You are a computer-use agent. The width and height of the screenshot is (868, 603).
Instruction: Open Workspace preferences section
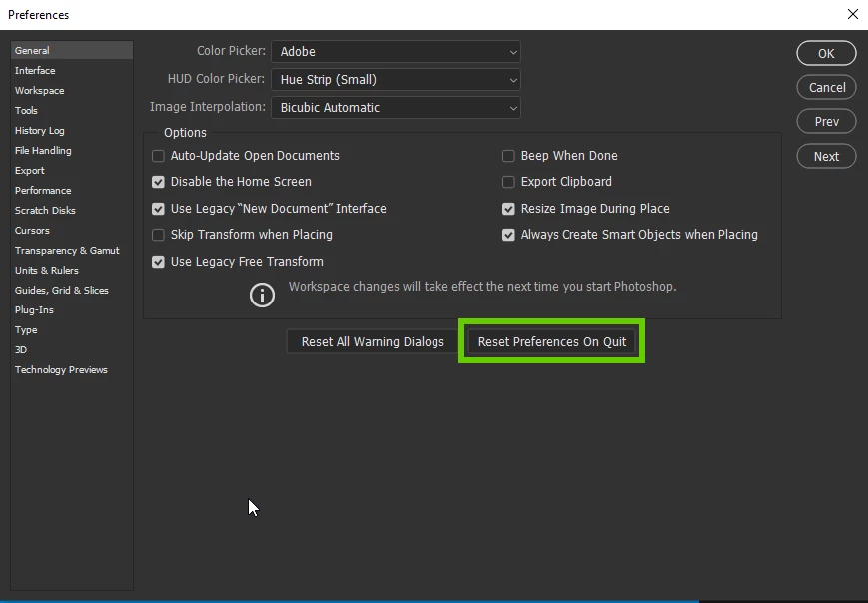tap(71, 90)
